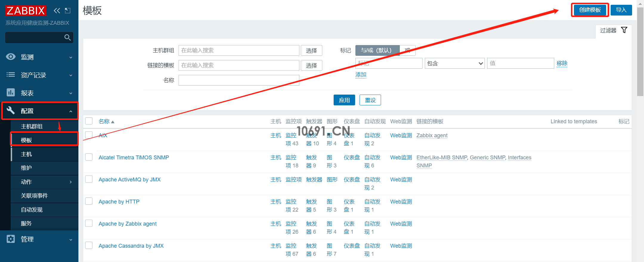This screenshot has width=644, height=262.
Task: Toggle kiosk sidebar hide icon
Action: click(x=68, y=11)
